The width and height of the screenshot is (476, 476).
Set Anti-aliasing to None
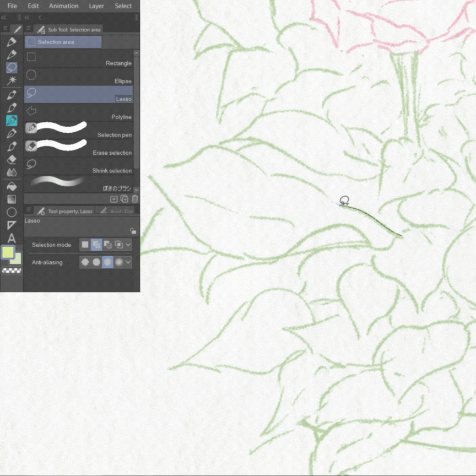click(x=85, y=262)
